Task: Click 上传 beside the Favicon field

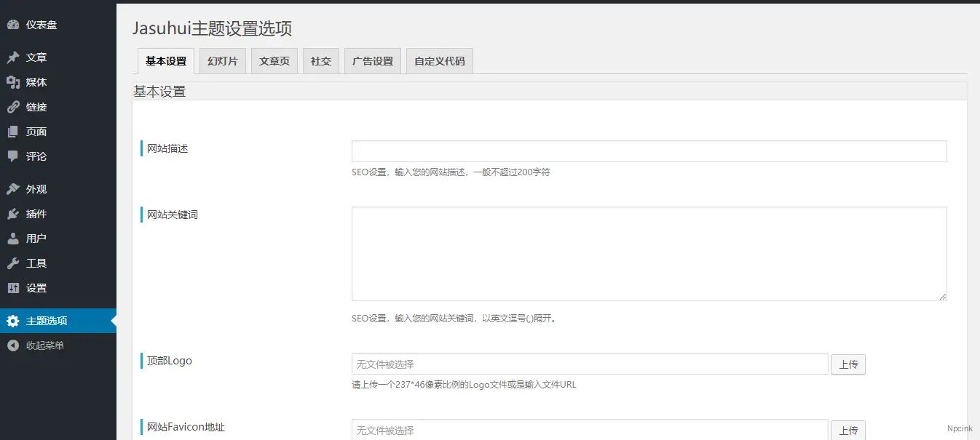Action: point(847,431)
